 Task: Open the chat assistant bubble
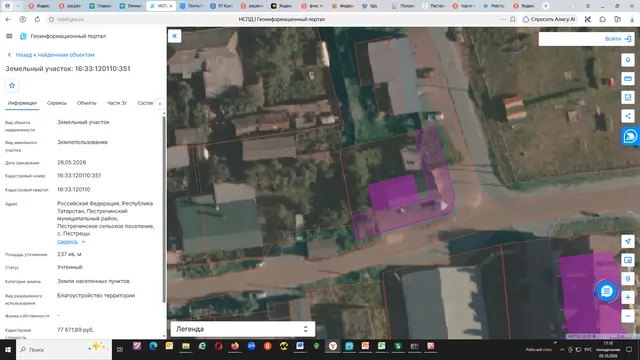pyautogui.click(x=607, y=291)
